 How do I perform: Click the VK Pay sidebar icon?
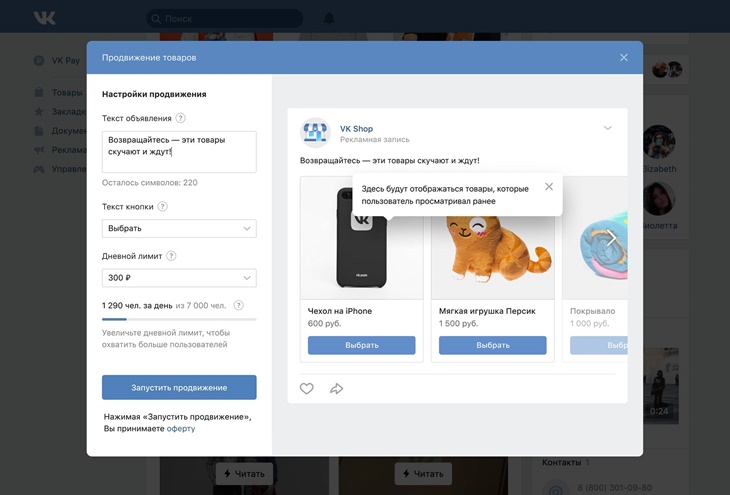[x=39, y=61]
